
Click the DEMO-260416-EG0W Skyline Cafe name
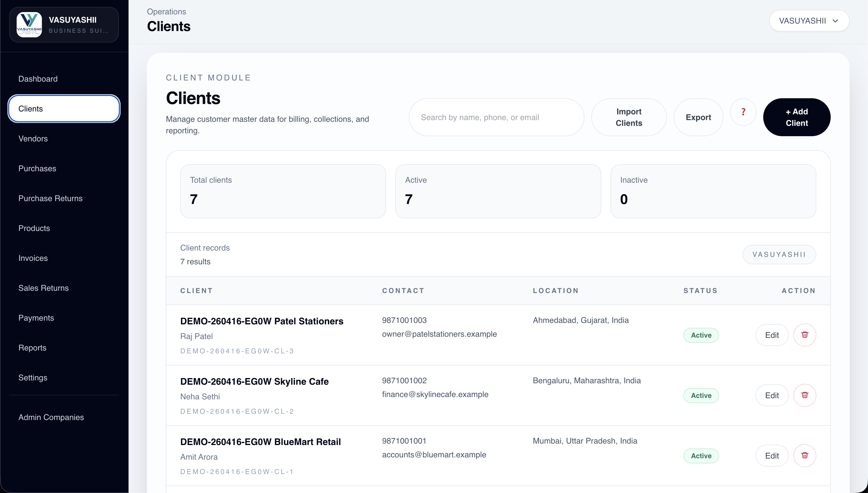254,381
